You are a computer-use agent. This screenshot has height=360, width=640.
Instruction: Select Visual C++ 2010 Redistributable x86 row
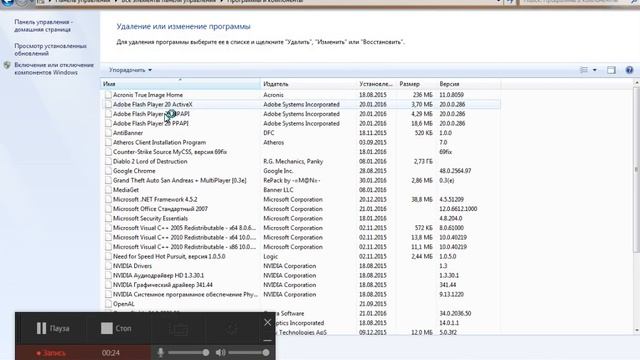click(300, 247)
